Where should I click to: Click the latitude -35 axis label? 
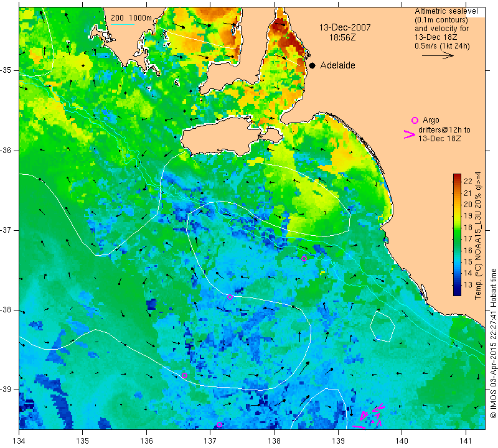[6, 70]
